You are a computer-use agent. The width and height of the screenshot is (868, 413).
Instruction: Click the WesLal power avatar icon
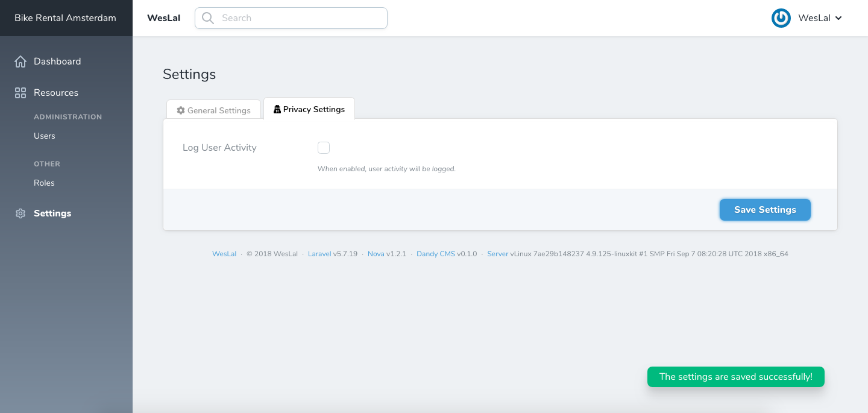781,18
